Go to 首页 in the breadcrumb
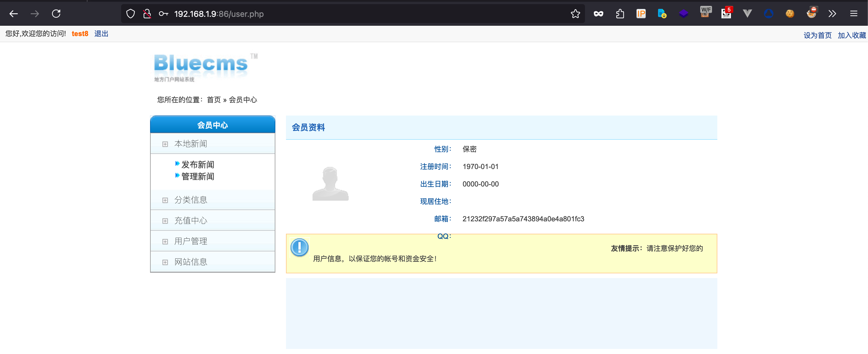Viewport: 868px width, 354px height. (214, 100)
